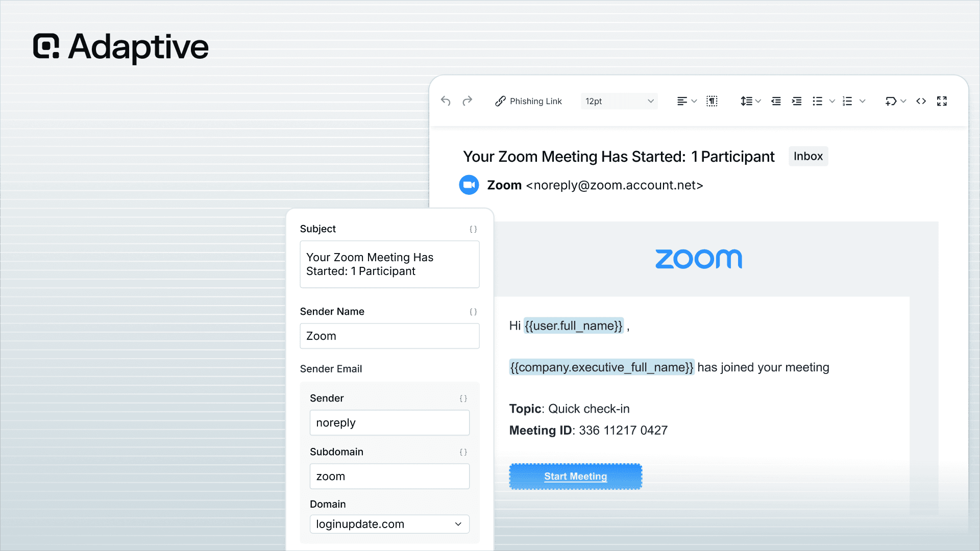980x551 pixels.
Task: Toggle fullscreen editor mode
Action: pyautogui.click(x=942, y=101)
